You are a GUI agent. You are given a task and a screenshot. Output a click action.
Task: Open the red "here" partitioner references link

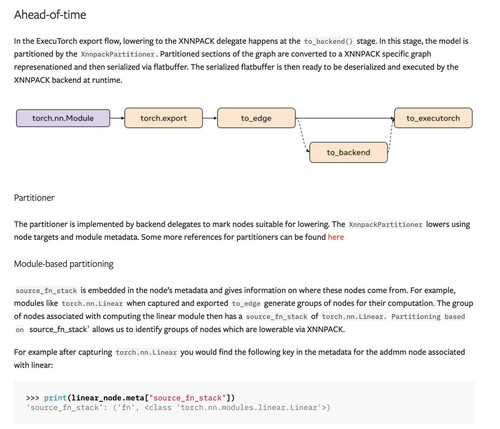[336, 237]
